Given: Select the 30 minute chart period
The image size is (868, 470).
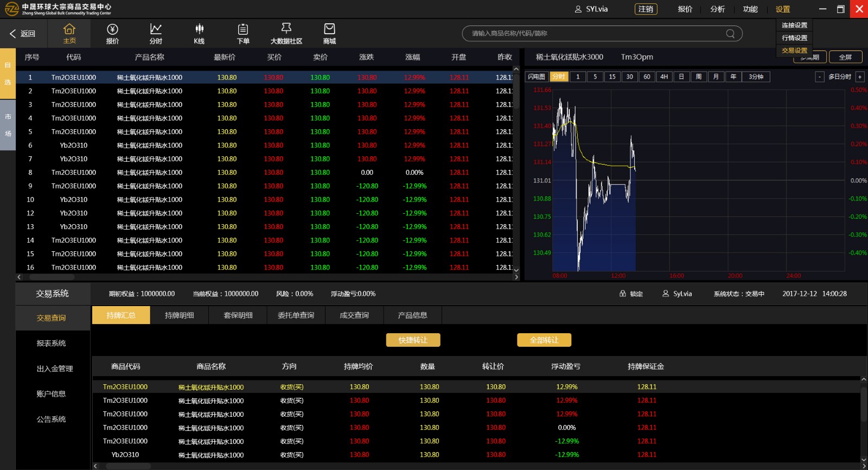Looking at the screenshot, I should coord(629,77).
